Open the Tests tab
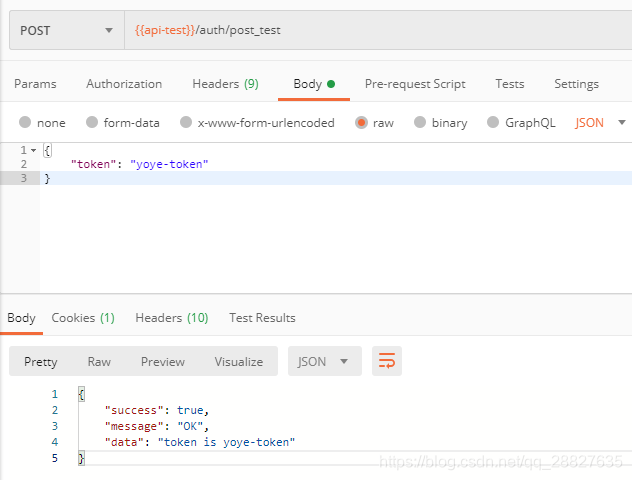Viewport: 632px width, 480px height. coord(510,84)
